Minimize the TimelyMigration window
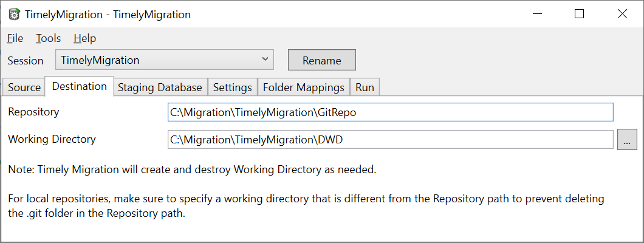The height and width of the screenshot is (243, 644). 537,14
